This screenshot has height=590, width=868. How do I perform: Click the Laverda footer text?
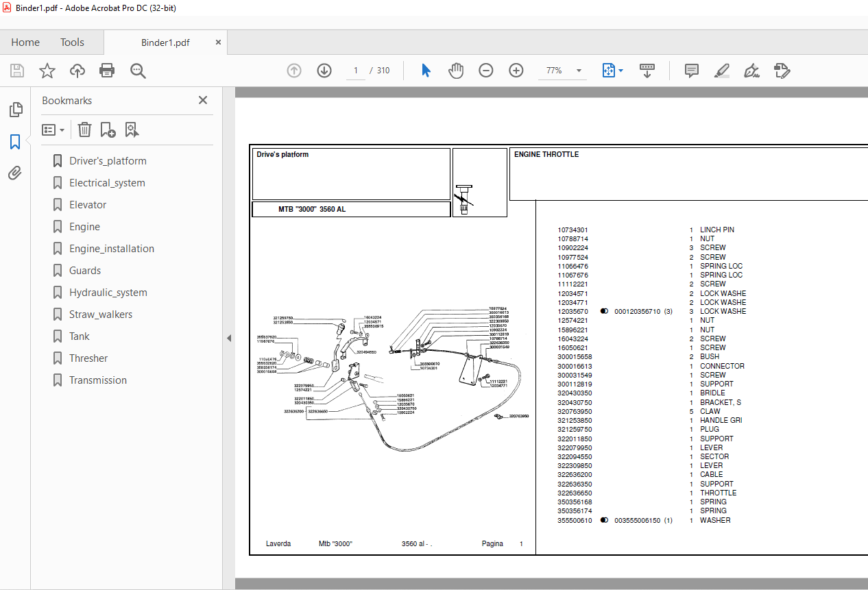pyautogui.click(x=278, y=543)
